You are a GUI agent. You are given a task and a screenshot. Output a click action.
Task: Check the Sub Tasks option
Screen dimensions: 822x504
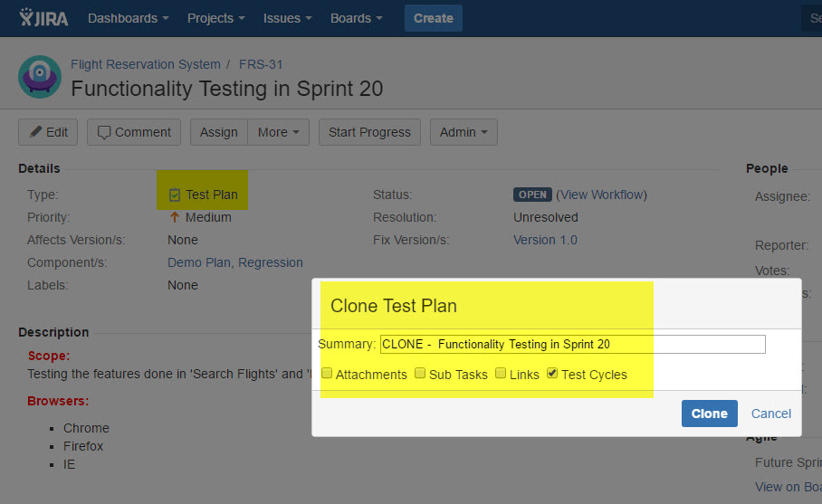click(420, 374)
